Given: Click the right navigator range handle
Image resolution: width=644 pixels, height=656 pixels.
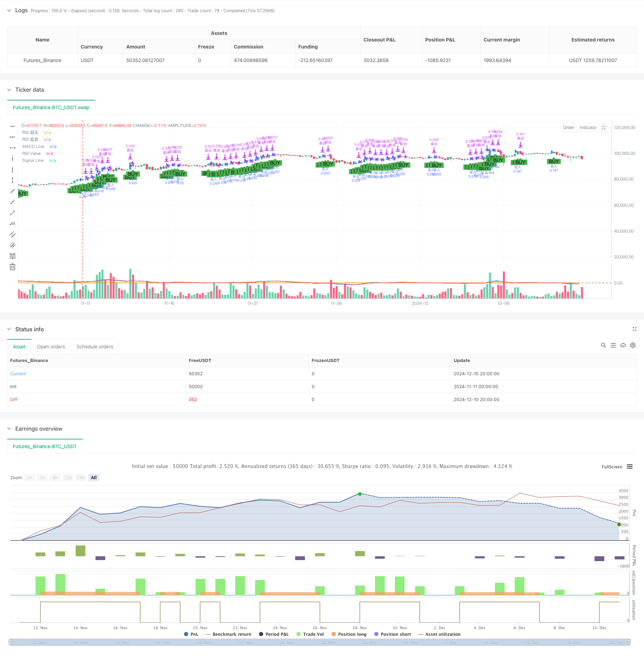Looking at the screenshot, I should click(629, 642).
